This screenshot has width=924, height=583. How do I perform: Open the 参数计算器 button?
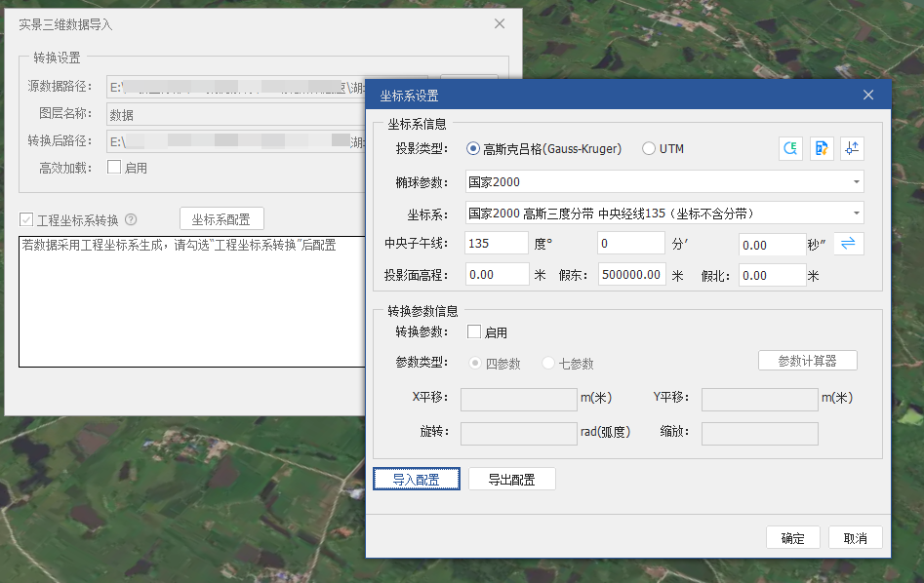click(x=807, y=361)
